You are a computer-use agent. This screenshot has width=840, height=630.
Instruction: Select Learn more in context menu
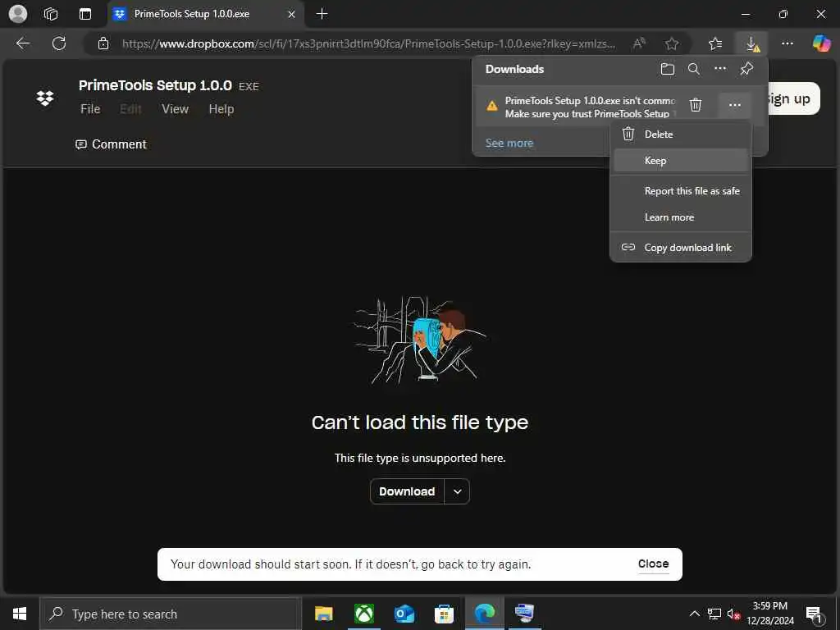click(680, 217)
